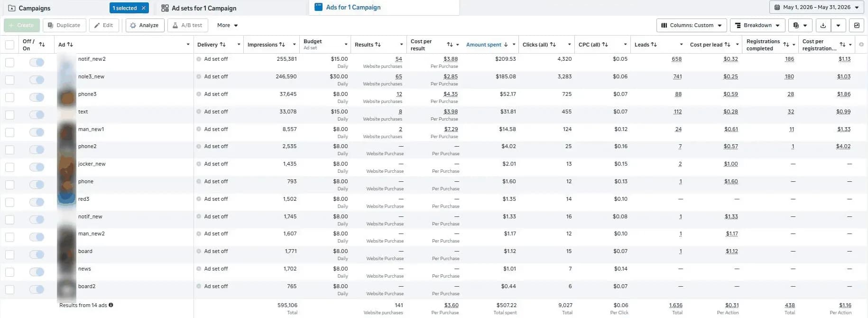Click the notif_new ad name
The image size is (868, 318).
click(x=90, y=216)
